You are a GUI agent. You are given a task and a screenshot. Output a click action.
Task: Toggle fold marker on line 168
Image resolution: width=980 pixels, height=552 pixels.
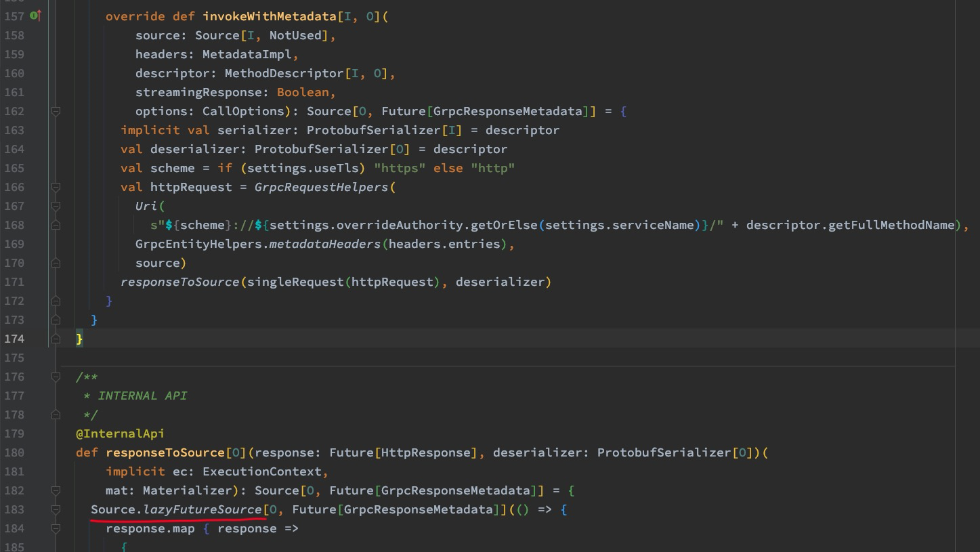click(x=56, y=225)
